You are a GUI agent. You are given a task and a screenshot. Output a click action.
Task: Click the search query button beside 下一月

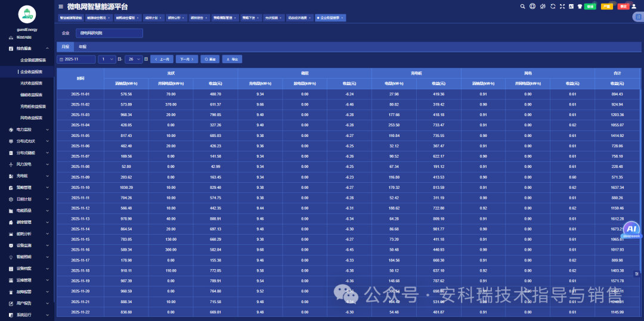(x=210, y=60)
